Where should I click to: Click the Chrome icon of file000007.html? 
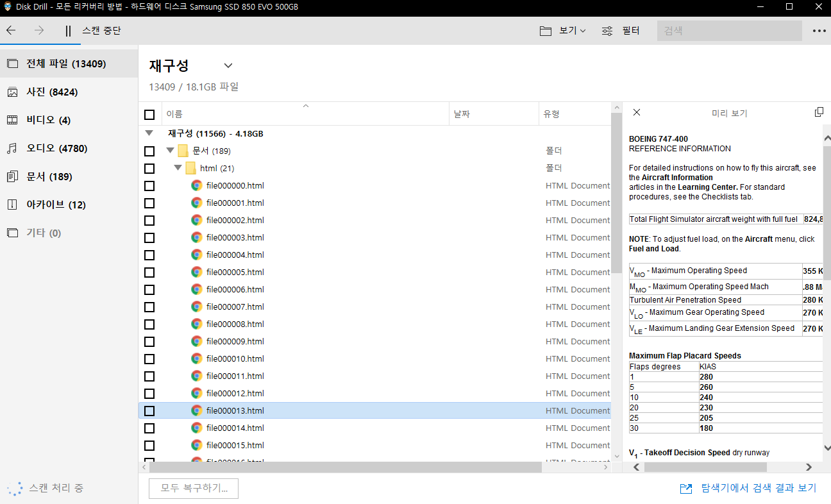click(x=197, y=307)
